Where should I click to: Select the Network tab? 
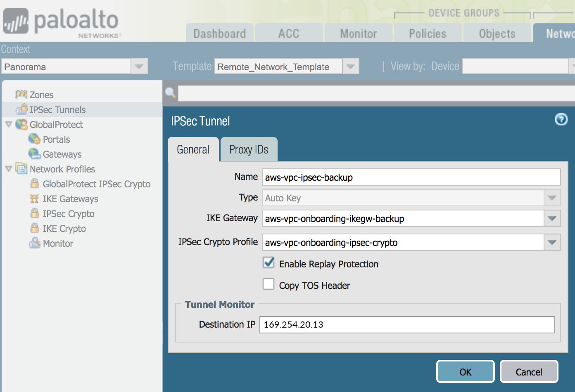click(554, 33)
